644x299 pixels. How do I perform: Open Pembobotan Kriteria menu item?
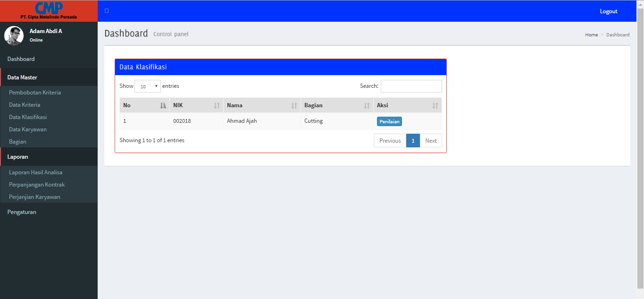click(35, 93)
